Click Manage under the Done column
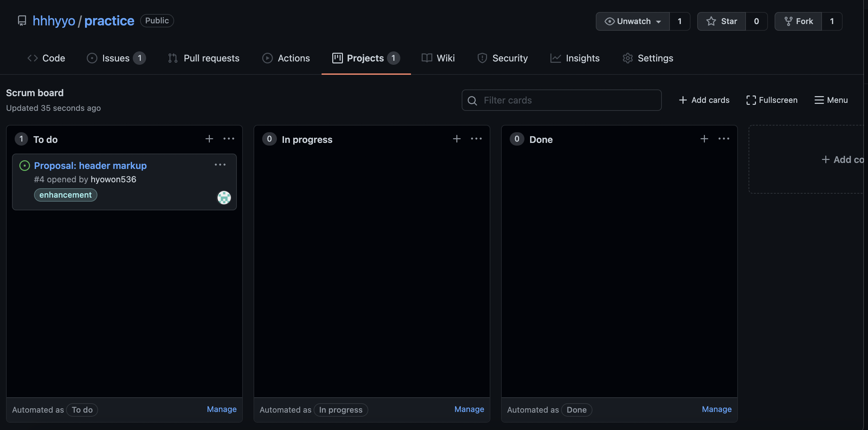The image size is (868, 430). click(x=716, y=409)
